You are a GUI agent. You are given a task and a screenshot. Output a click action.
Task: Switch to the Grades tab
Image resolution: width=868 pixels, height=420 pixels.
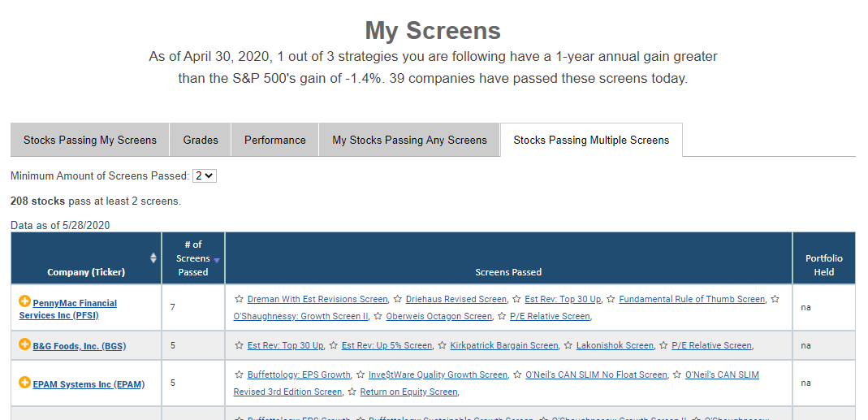click(201, 140)
